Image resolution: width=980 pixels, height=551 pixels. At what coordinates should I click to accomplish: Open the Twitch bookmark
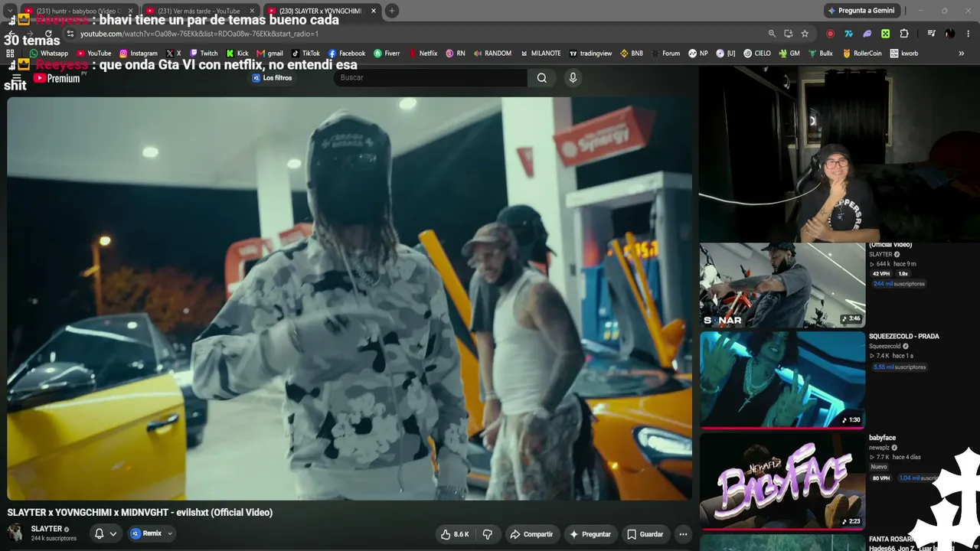coord(203,54)
